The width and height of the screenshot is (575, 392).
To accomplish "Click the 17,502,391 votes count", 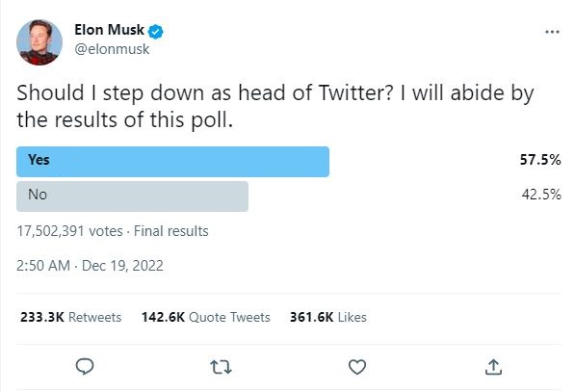I will pyautogui.click(x=69, y=231).
